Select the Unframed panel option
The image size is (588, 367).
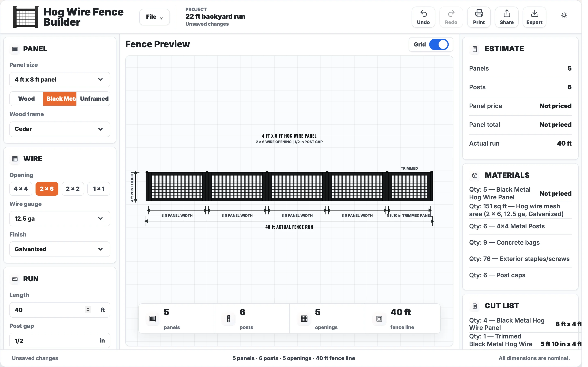[94, 98]
